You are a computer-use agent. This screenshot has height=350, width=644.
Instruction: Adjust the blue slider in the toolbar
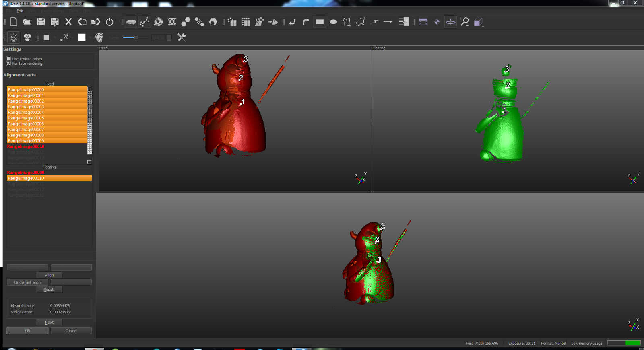tap(136, 37)
